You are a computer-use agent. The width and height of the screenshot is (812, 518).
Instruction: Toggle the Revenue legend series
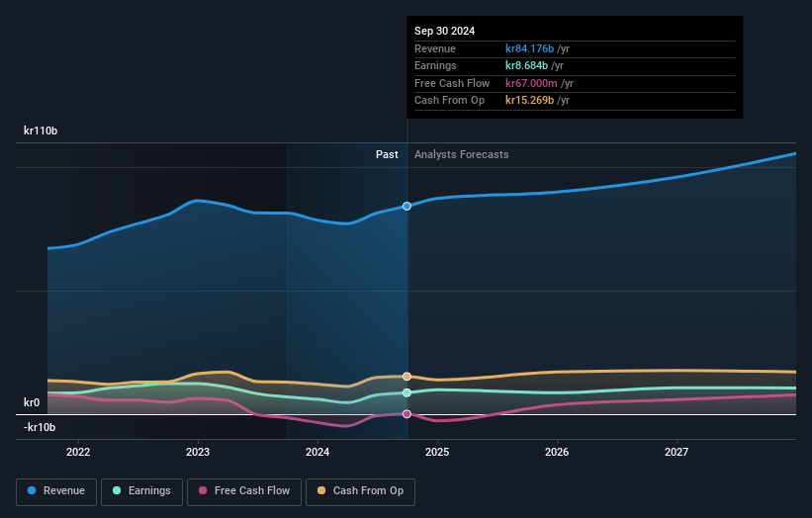coord(56,491)
